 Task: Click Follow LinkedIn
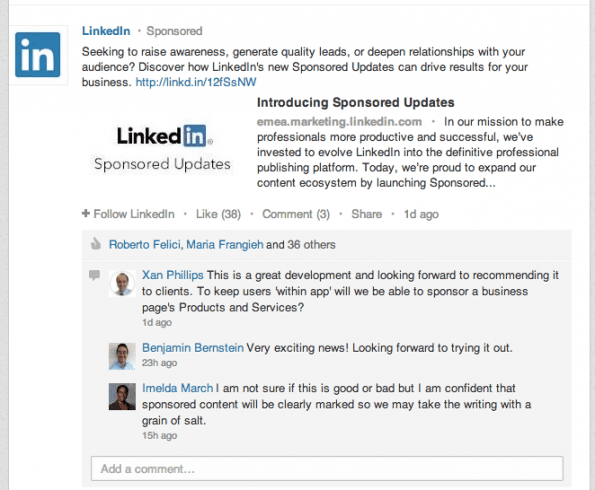coord(134,214)
